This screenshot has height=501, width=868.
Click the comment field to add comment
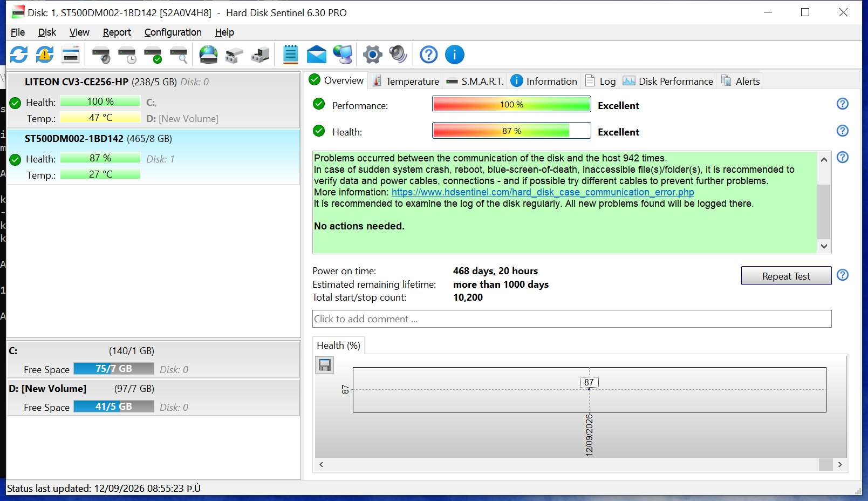coord(572,319)
